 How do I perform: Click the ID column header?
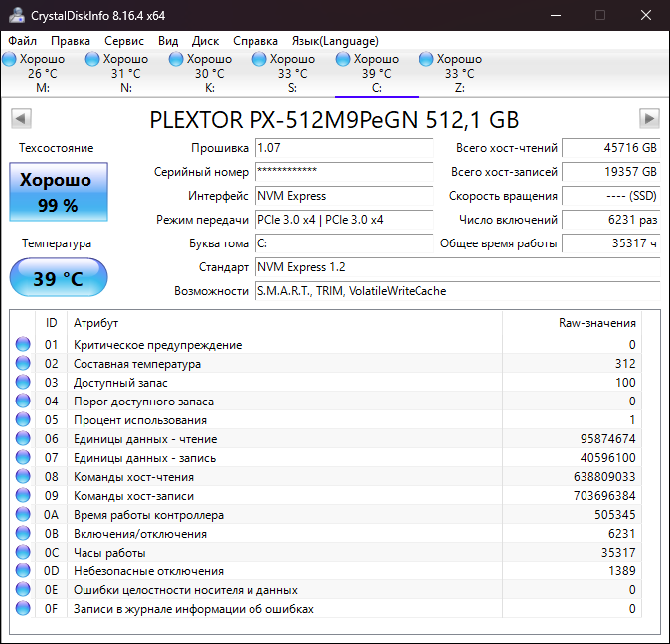coord(51,323)
